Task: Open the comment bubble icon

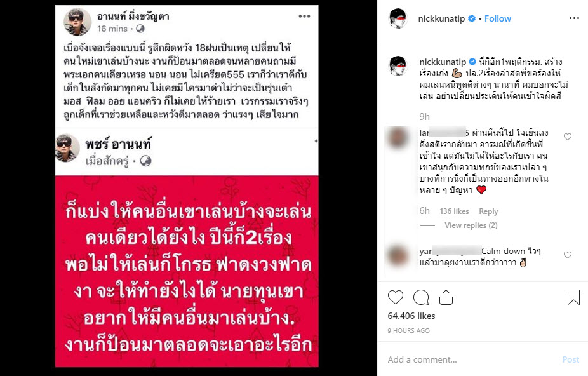Action: click(421, 298)
